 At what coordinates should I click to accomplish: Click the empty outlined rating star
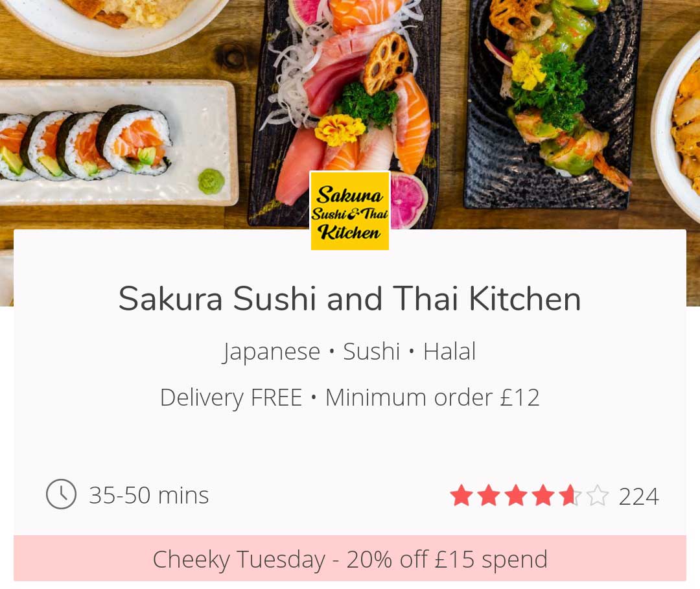[598, 495]
